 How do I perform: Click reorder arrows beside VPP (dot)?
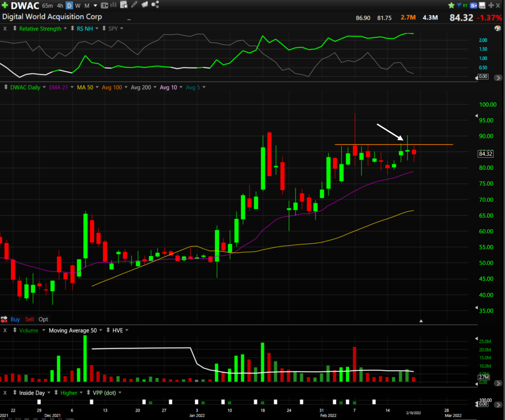point(89,393)
